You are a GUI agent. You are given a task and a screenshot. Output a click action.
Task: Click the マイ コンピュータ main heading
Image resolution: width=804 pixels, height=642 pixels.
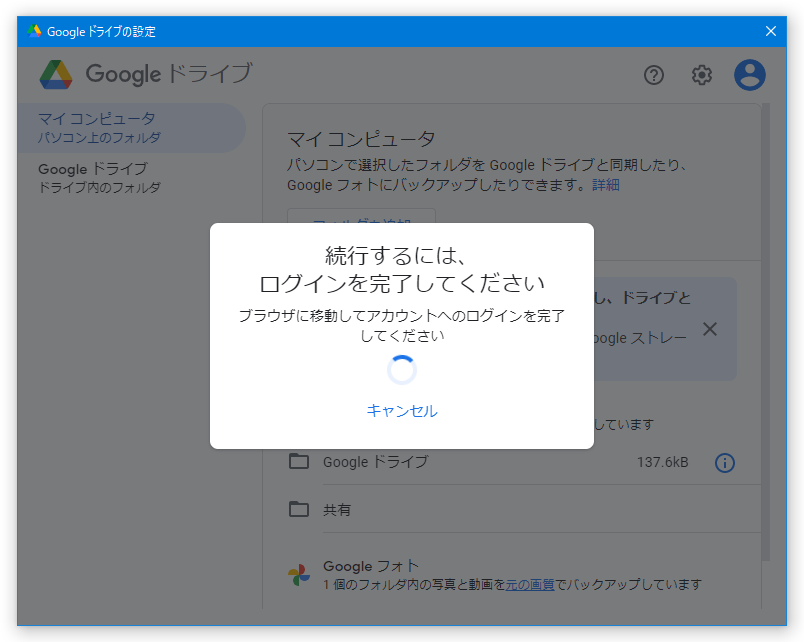361,139
